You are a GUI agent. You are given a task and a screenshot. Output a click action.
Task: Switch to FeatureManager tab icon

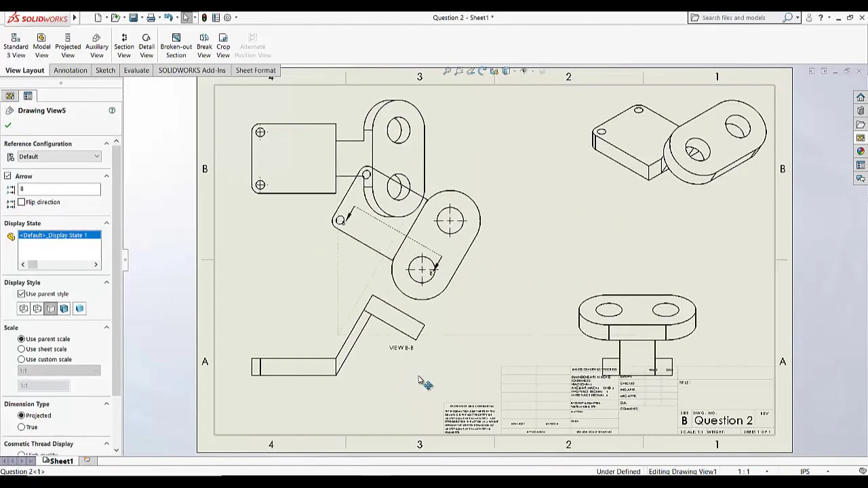[x=10, y=96]
